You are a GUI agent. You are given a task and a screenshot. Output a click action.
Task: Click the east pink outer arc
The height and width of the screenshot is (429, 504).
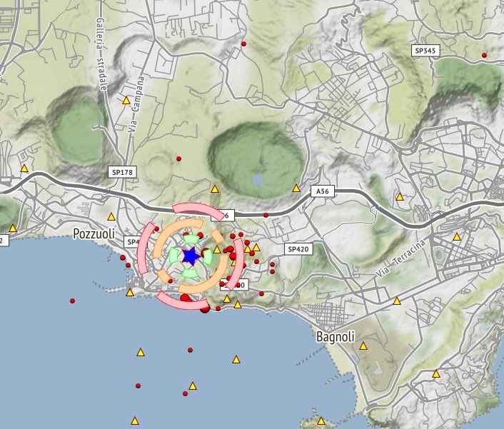coord(237,263)
